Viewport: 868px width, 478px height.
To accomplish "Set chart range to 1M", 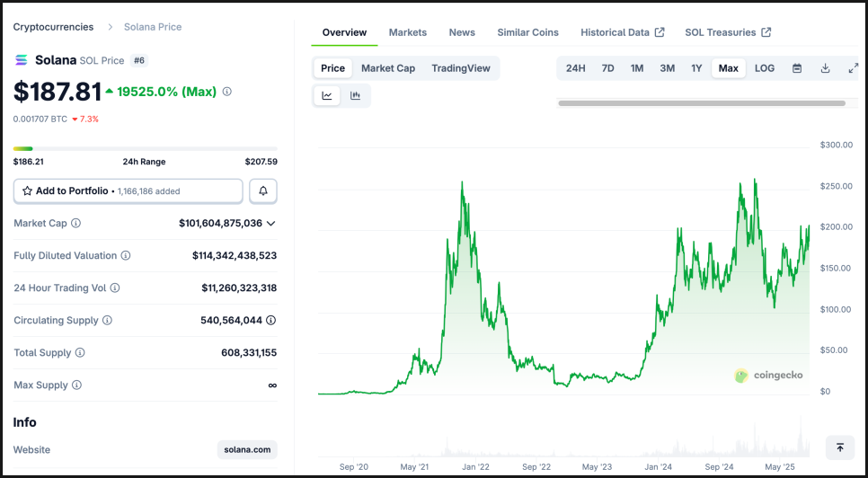I will pyautogui.click(x=637, y=68).
